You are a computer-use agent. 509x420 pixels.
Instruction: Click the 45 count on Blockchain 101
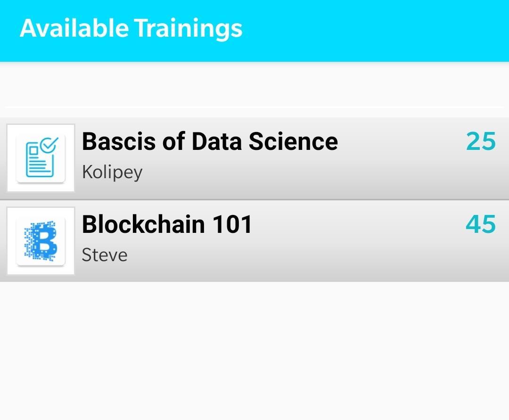481,224
